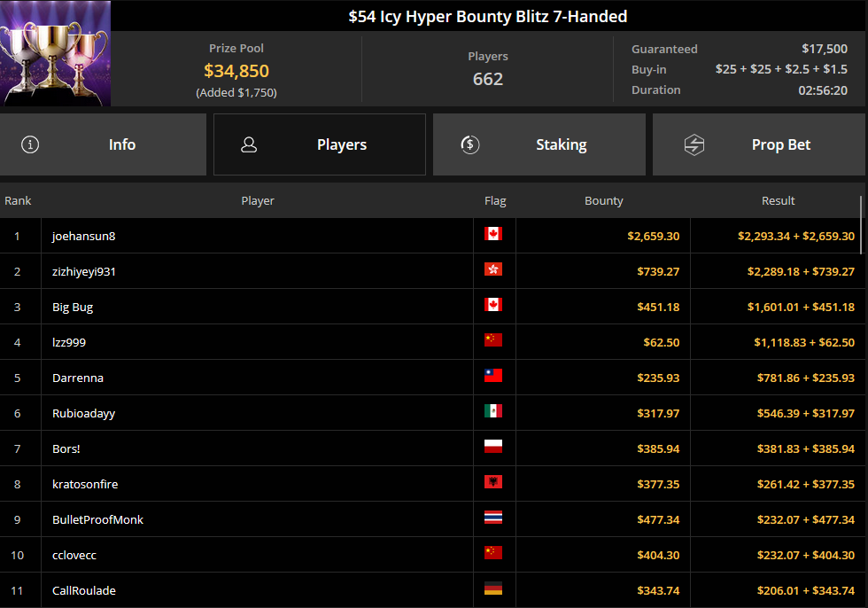Viewport: 868px width, 608px height.
Task: Click lzz999's China flag
Action: tap(493, 340)
